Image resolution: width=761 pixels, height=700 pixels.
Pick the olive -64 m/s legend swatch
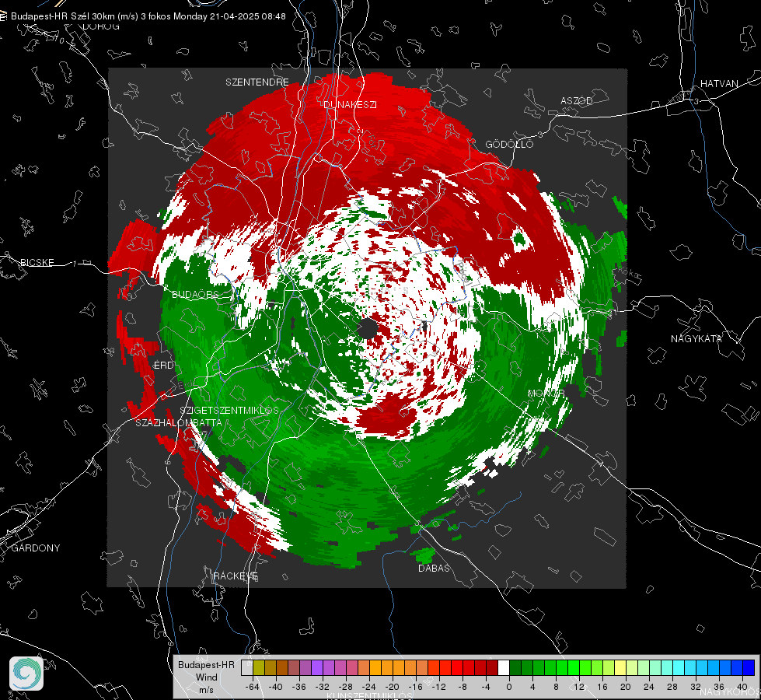259,667
